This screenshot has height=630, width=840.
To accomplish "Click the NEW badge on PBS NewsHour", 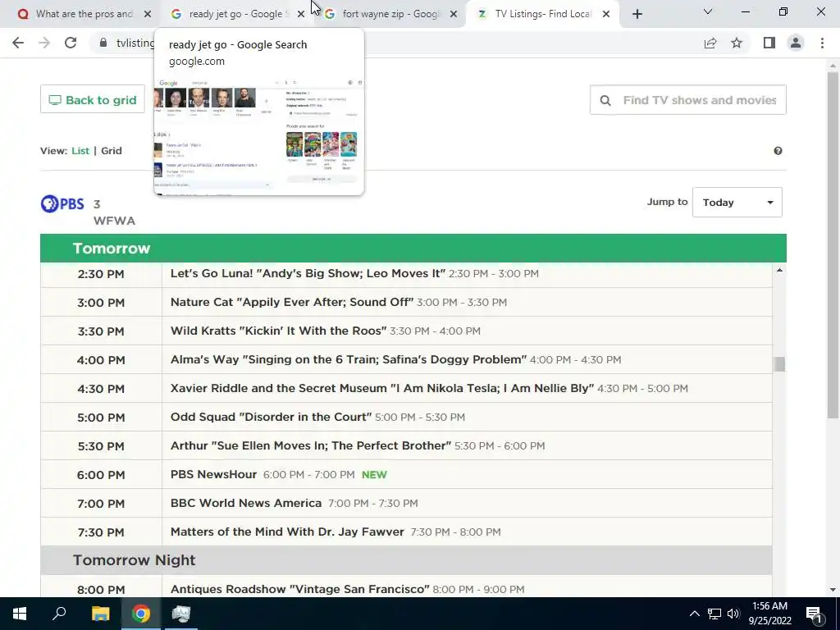I will pos(374,475).
